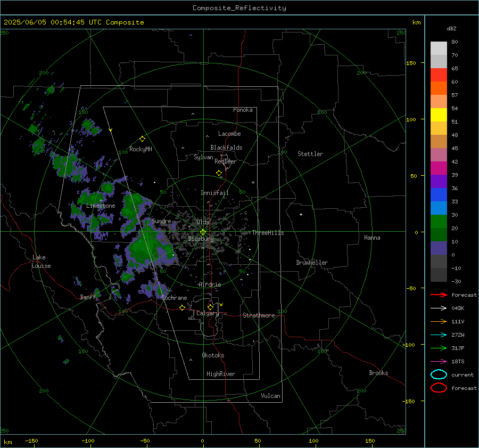Image resolution: width=479 pixels, height=448 pixels.
Task: Click the RedDeer city label
Action: click(x=226, y=161)
